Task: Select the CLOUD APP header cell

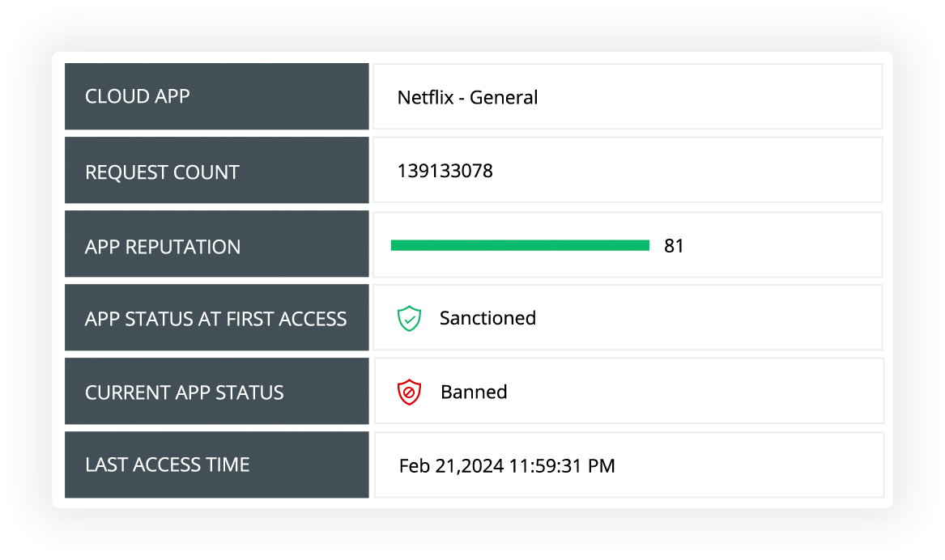Action: click(217, 96)
